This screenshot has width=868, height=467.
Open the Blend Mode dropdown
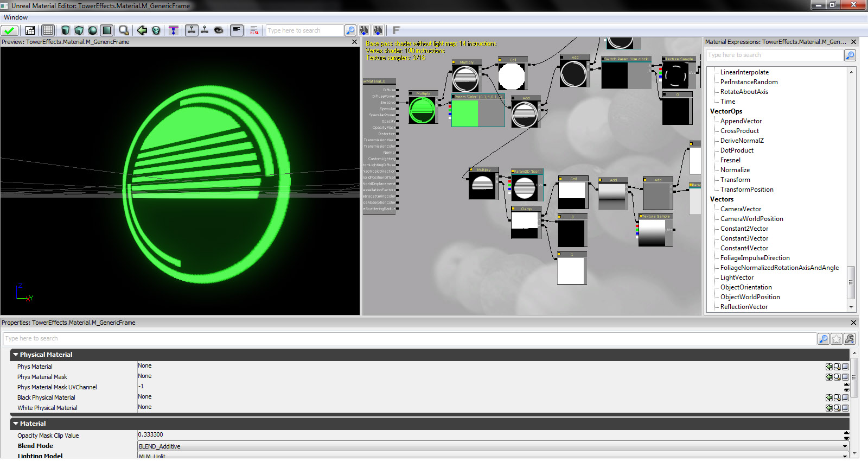point(845,446)
